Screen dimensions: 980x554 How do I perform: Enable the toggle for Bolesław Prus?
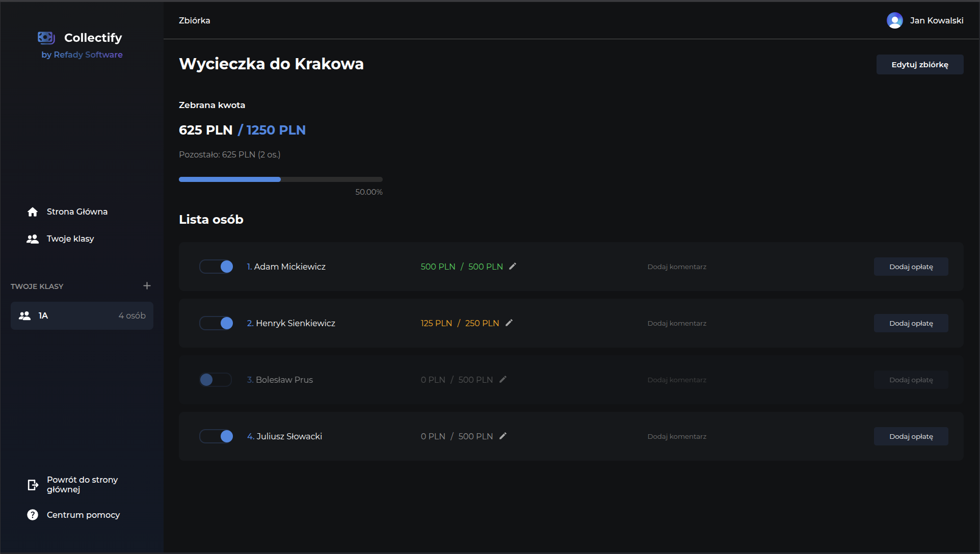216,380
